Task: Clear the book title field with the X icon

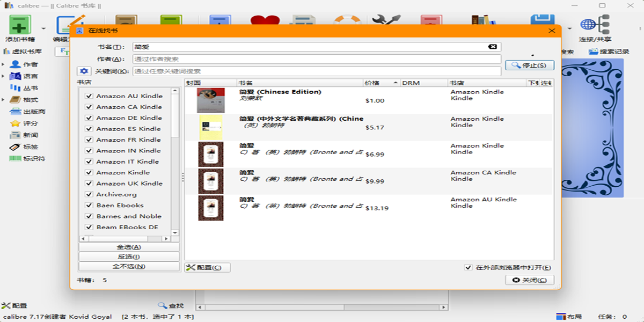Action: click(492, 47)
